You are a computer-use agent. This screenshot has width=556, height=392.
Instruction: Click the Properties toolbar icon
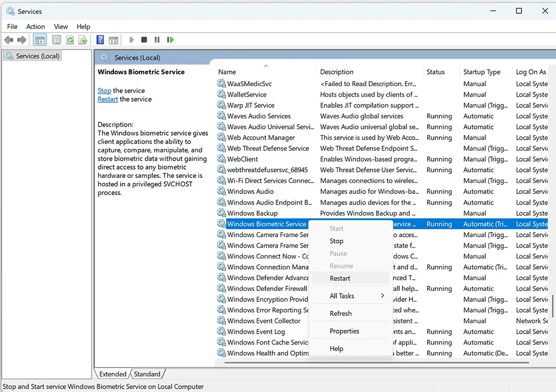click(56, 39)
